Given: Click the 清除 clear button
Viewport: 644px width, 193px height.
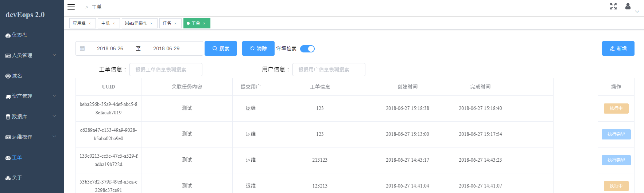Looking at the screenshot, I should click(258, 48).
